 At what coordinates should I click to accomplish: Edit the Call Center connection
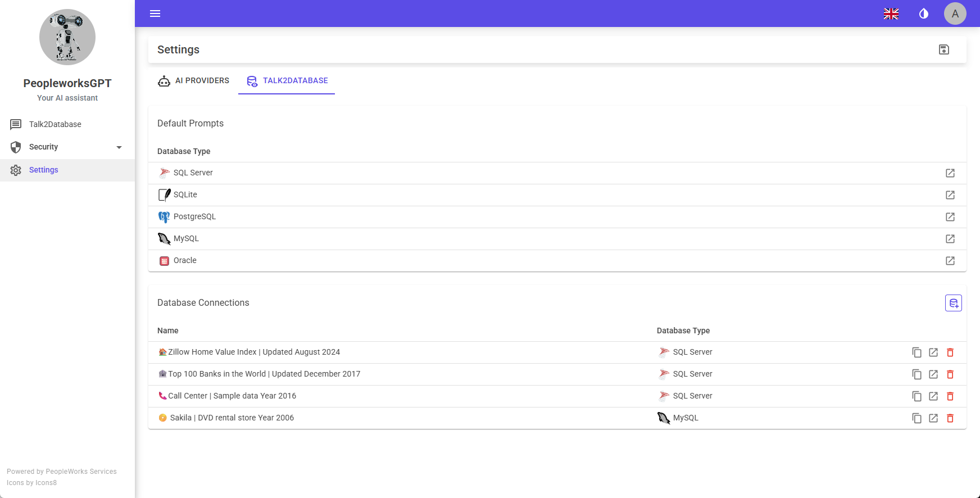[933, 396]
